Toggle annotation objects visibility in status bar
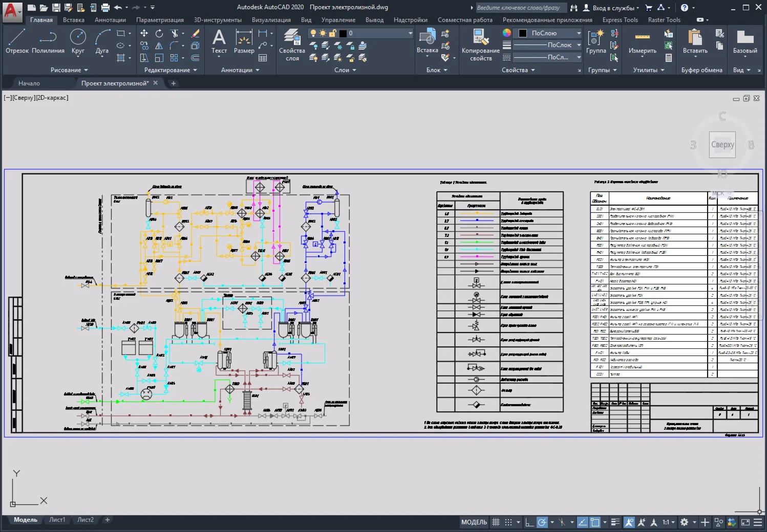Image resolution: width=767 pixels, height=532 pixels. tap(629, 522)
